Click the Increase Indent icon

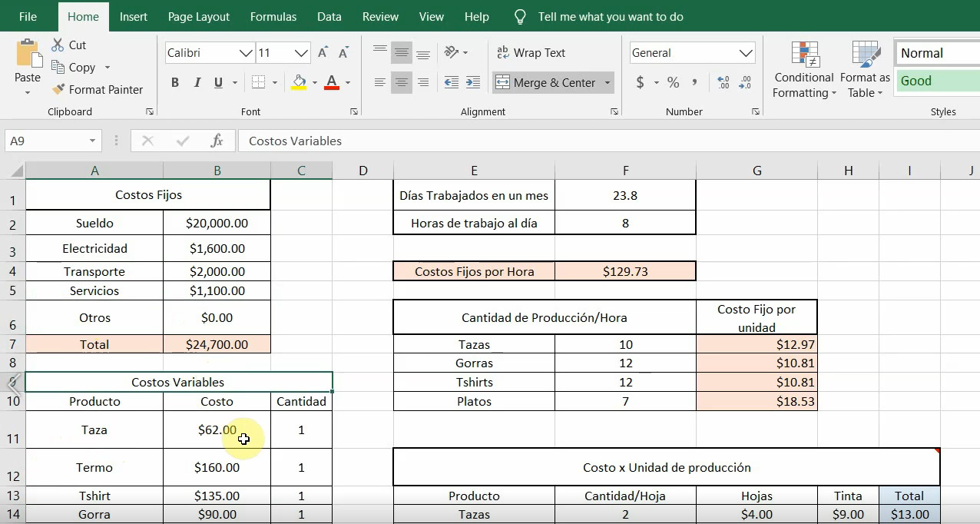coord(473,82)
